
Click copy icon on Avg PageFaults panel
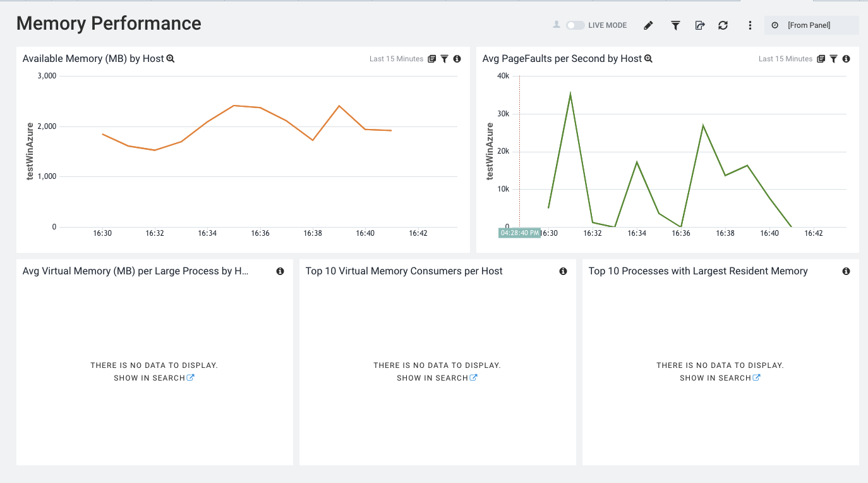pos(821,59)
